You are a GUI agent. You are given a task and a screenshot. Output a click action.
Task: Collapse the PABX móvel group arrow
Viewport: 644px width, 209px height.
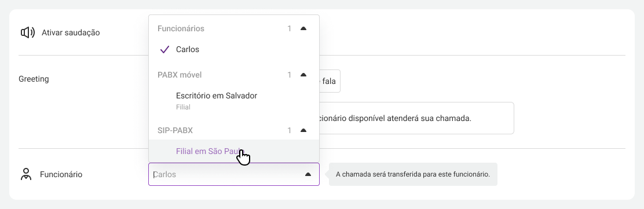click(x=303, y=75)
